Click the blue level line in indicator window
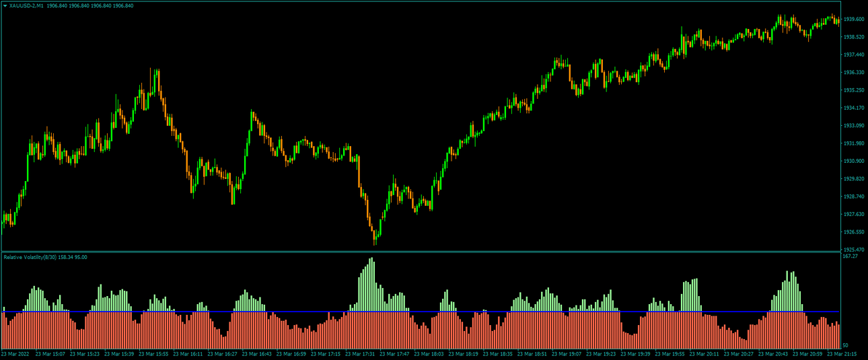Image resolution: width=868 pixels, height=360 pixels. point(420,312)
